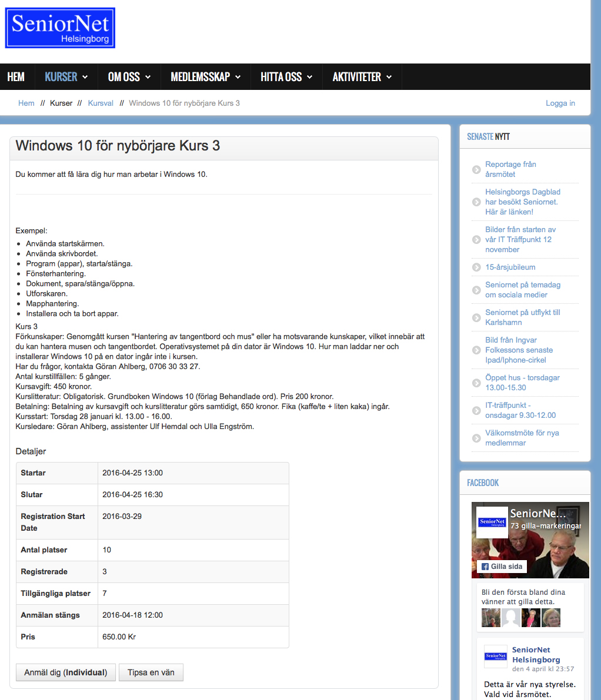This screenshot has height=700, width=601.
Task: Click the Antal platser value 10
Action: pos(106,550)
